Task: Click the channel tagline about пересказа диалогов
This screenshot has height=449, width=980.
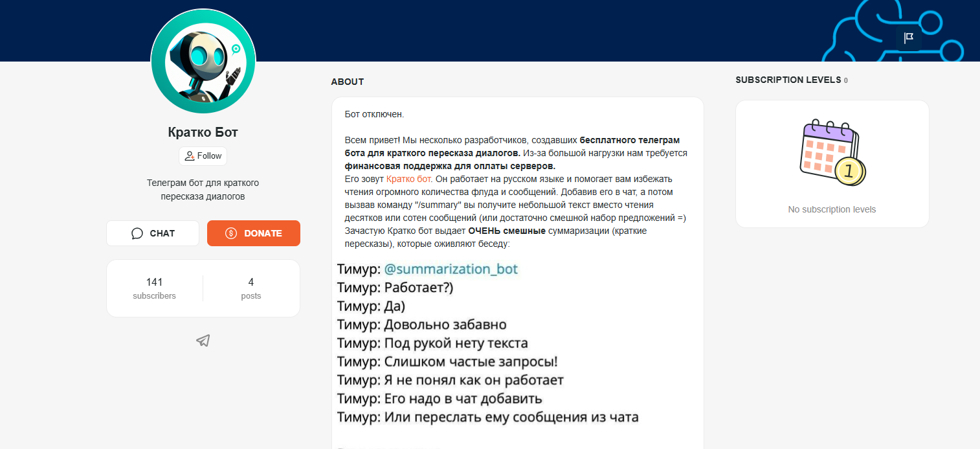Action: pos(203,189)
